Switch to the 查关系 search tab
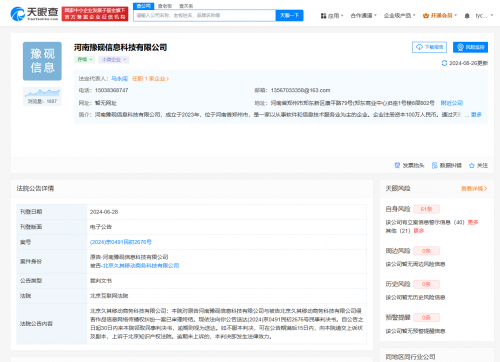Image resolution: width=500 pixels, height=362 pixels. [x=186, y=6]
